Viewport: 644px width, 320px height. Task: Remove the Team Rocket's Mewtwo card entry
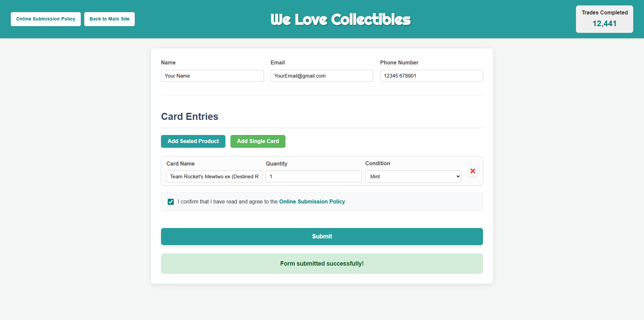[473, 171]
